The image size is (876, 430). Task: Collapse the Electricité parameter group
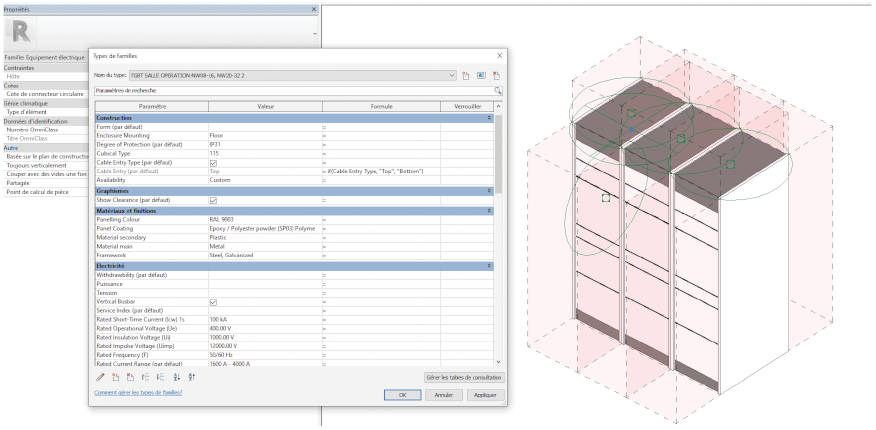pos(489,266)
